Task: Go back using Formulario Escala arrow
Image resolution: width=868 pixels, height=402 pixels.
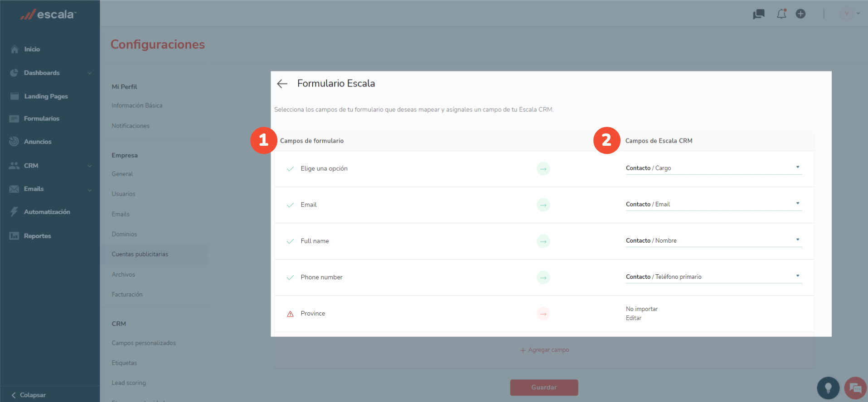Action: point(282,83)
